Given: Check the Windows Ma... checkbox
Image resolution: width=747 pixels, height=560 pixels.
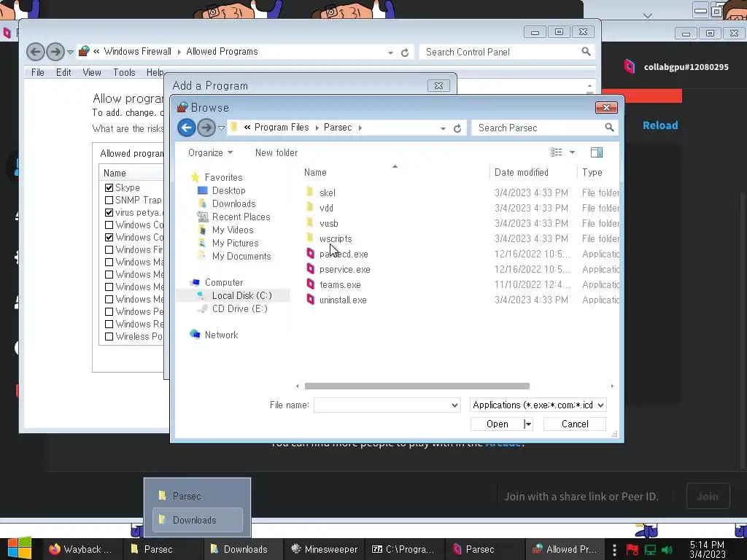Looking at the screenshot, I should pyautogui.click(x=109, y=262).
